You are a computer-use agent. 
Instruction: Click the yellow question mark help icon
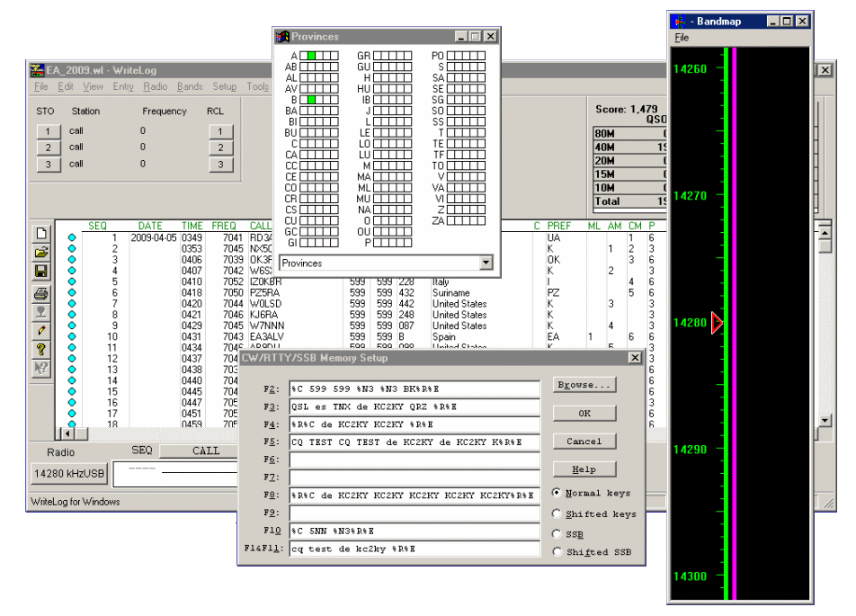[x=41, y=350]
